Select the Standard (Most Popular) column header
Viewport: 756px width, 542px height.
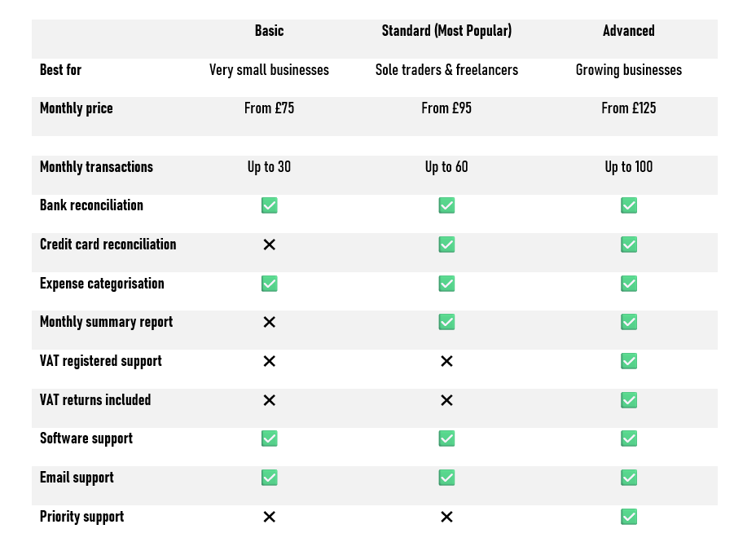(446, 31)
